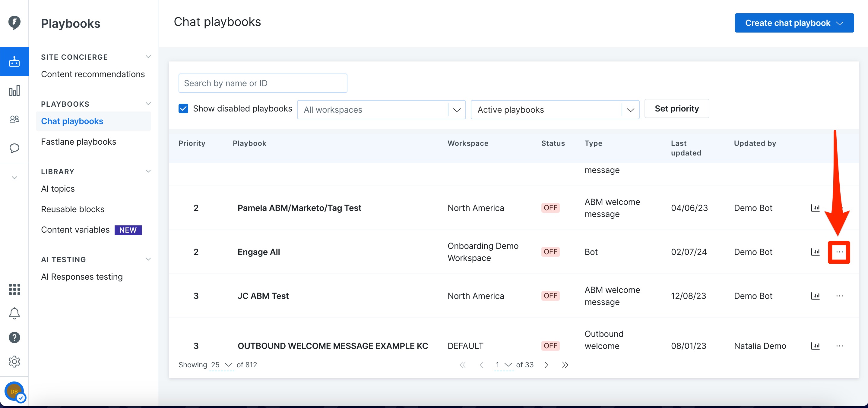868x408 pixels.
Task: Open AI topics menu item
Action: pos(58,189)
